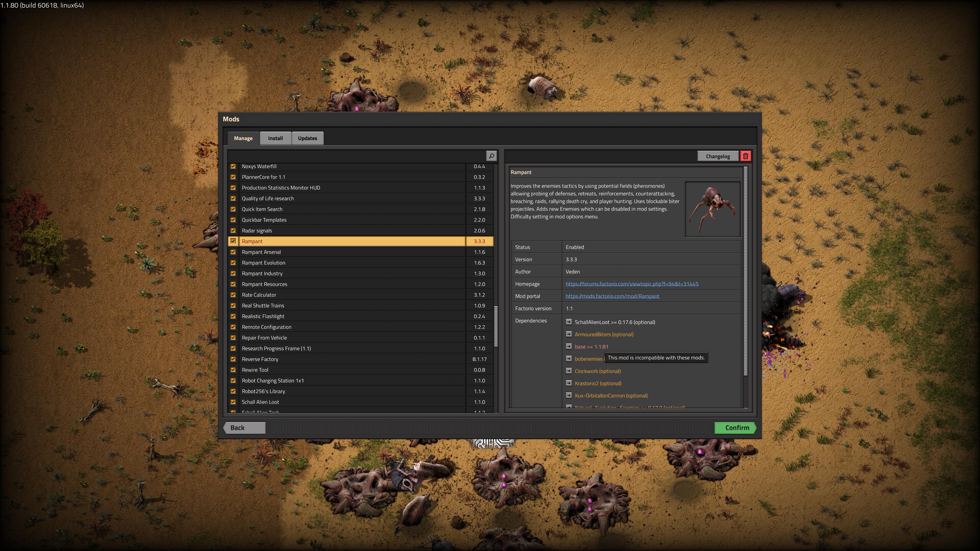Toggle Robot256's Library checkbox
The height and width of the screenshot is (551, 980).
pyautogui.click(x=233, y=391)
